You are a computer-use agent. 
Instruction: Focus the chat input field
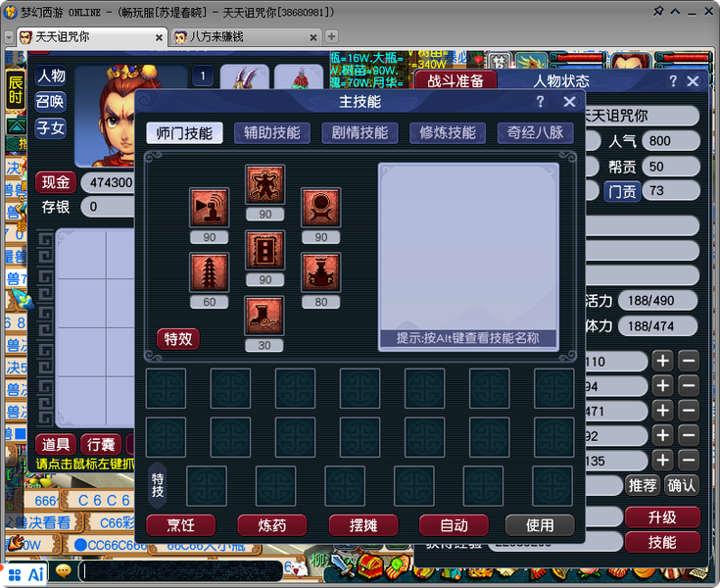point(181,571)
